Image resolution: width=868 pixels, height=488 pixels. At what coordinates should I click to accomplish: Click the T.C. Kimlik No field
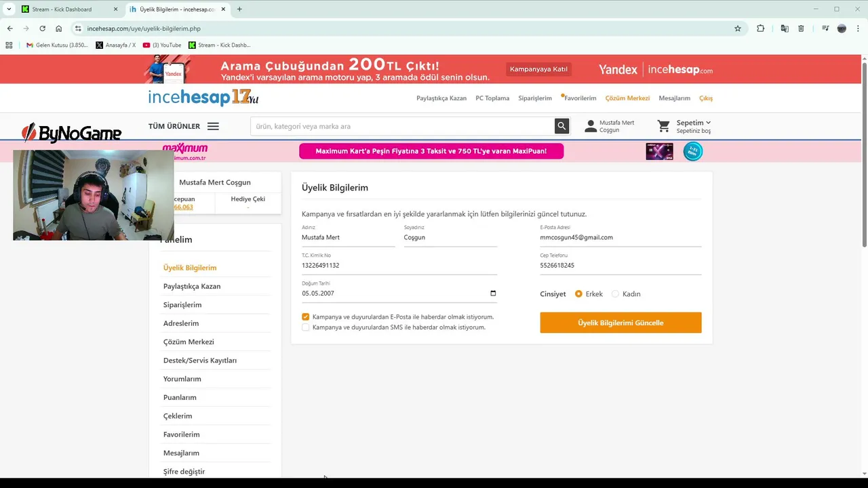pos(399,266)
